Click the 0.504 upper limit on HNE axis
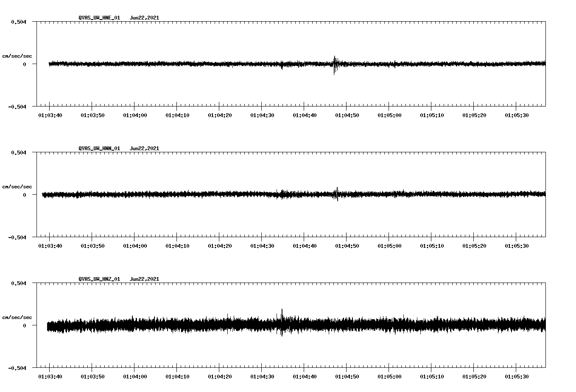 tap(19, 22)
